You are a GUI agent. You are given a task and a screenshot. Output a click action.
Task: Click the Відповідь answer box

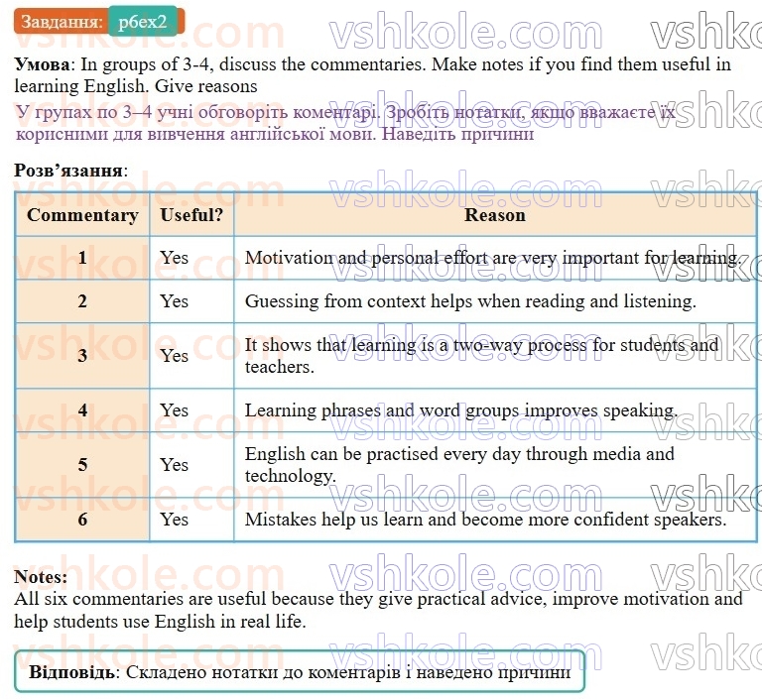tap(300, 672)
